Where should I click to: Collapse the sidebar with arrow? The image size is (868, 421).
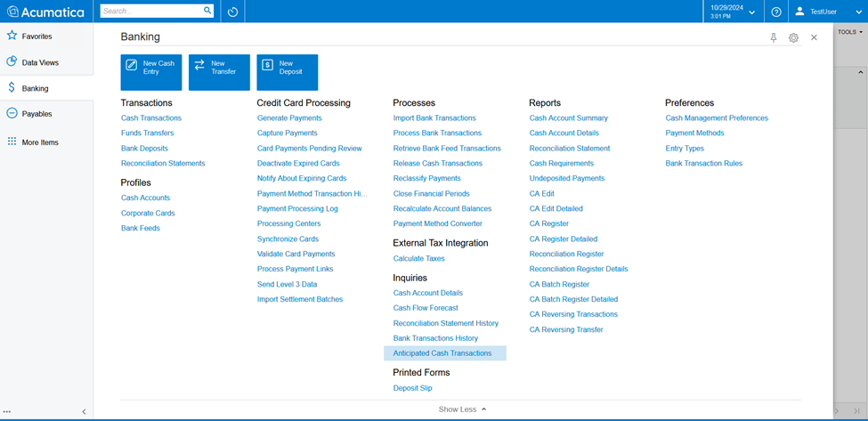coord(85,411)
